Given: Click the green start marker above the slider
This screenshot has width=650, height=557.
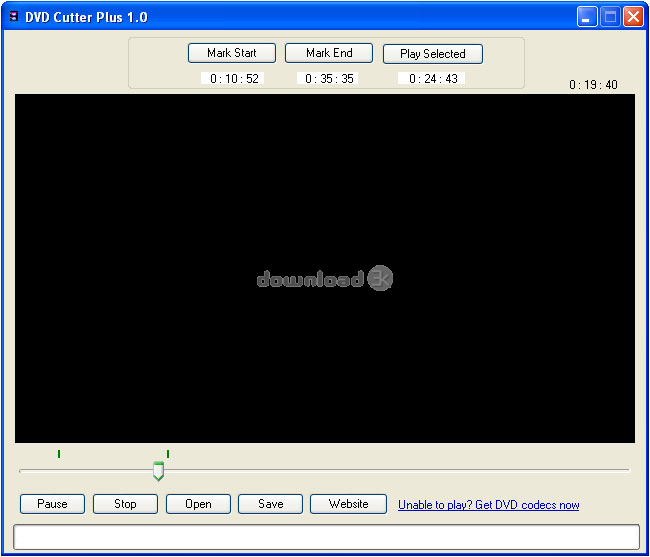Looking at the screenshot, I should (59, 454).
